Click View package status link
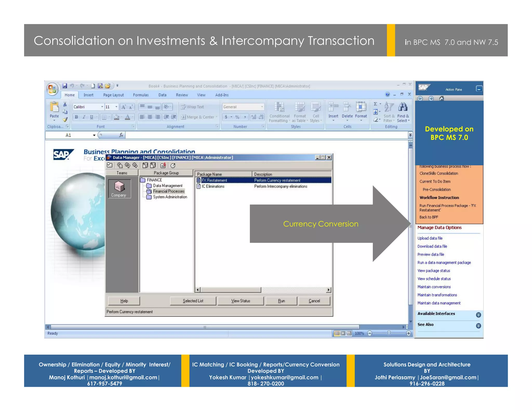This screenshot has width=532, height=411. click(x=434, y=271)
